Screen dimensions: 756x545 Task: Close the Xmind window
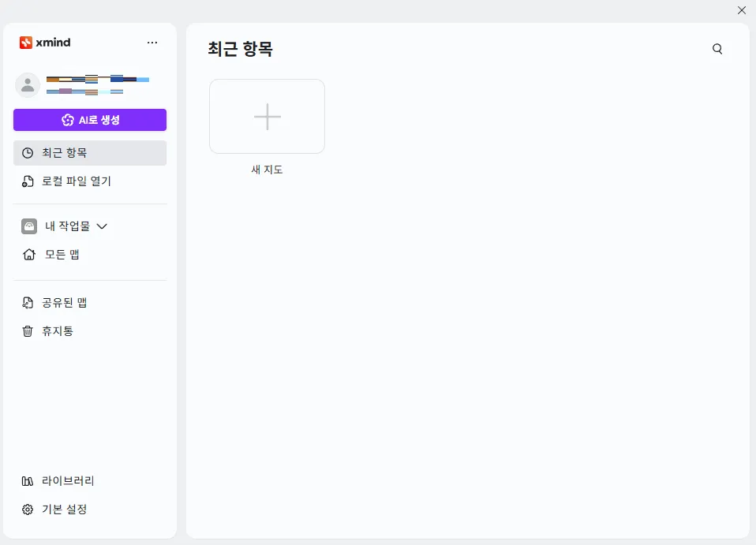(741, 10)
